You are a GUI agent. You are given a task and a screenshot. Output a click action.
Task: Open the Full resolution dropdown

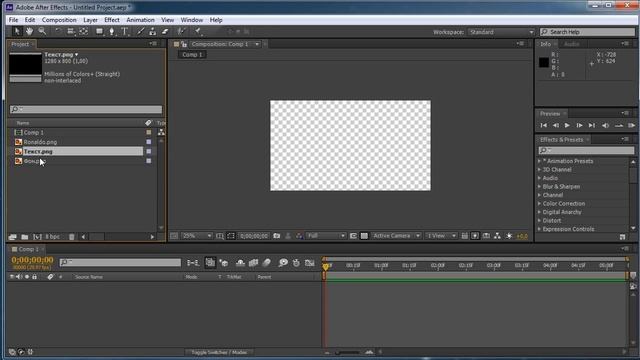(x=326, y=236)
